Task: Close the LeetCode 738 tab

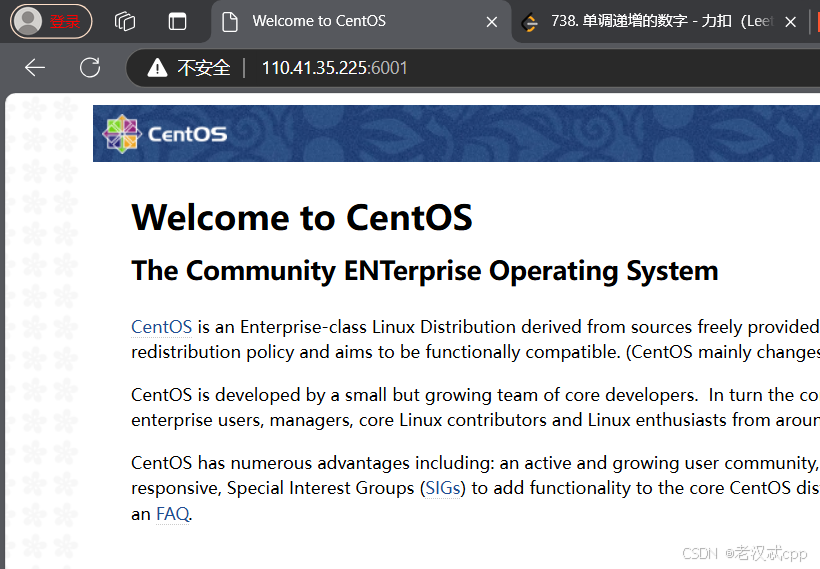Action: (791, 22)
